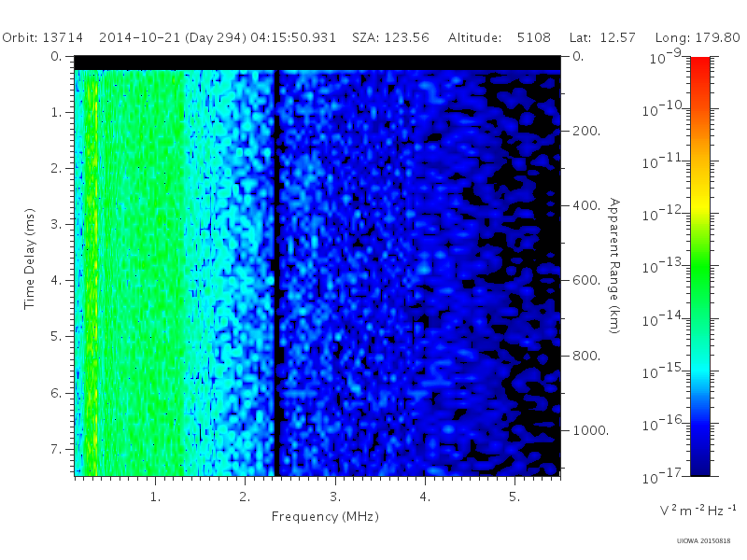Click frequency tick label '2.'
Image resolution: width=747 pixels, height=560 pixels.
245,497
